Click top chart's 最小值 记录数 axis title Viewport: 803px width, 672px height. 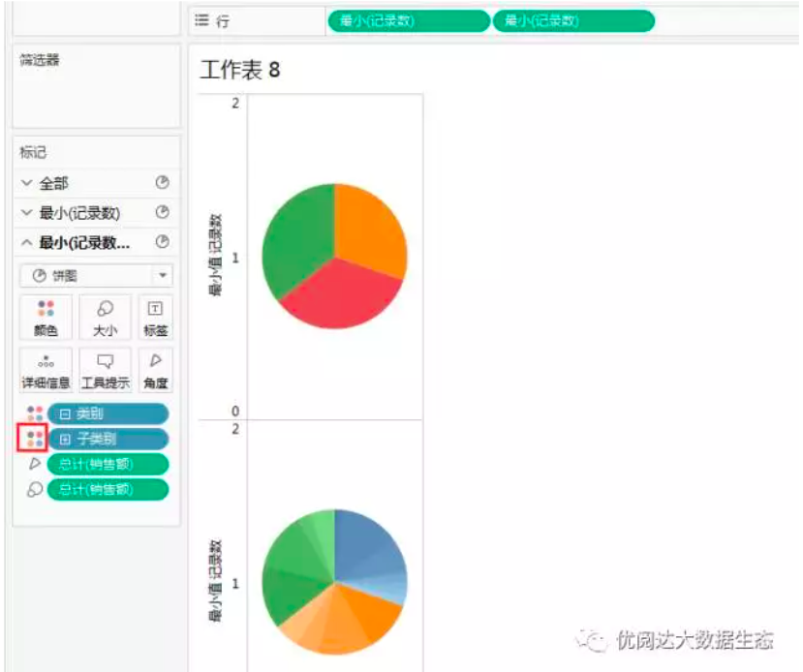click(x=216, y=255)
